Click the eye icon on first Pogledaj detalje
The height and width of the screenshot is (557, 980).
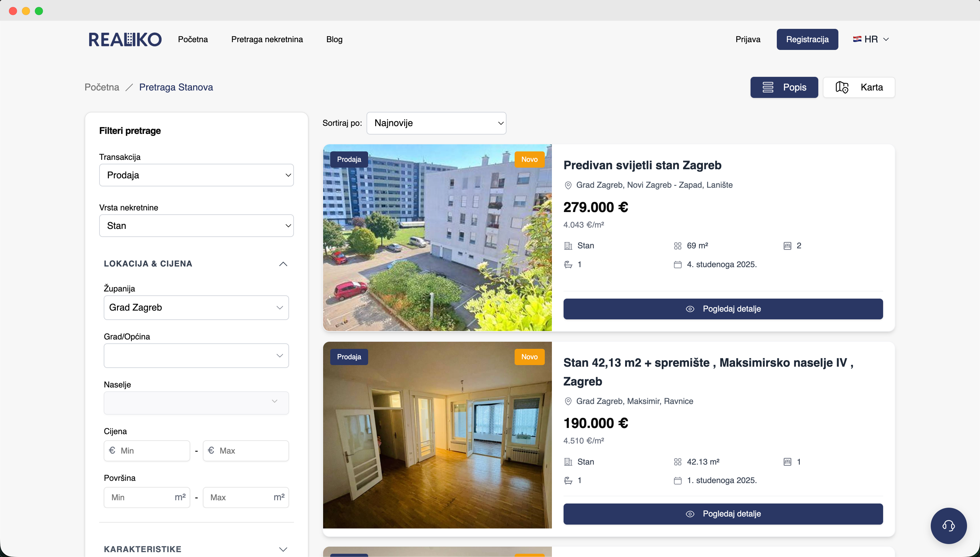690,309
